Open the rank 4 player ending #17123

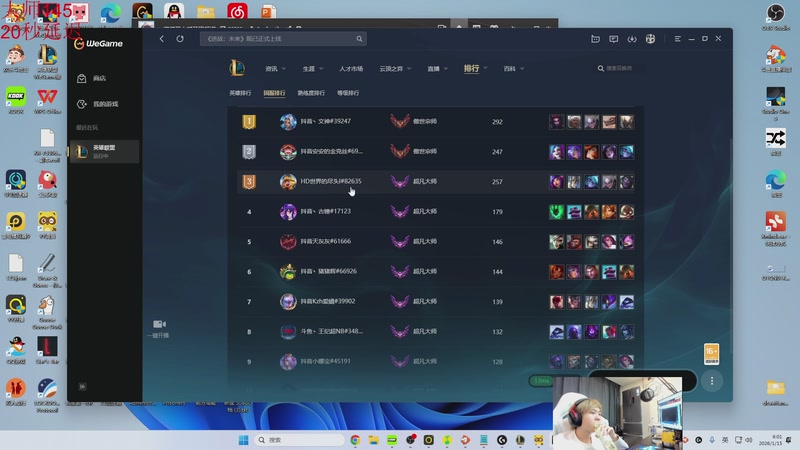[326, 211]
